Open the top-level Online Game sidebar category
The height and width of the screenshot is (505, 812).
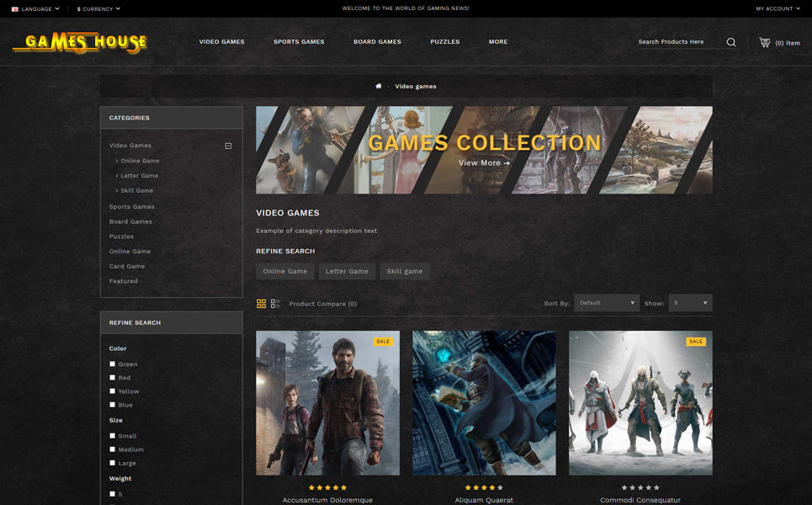pyautogui.click(x=130, y=251)
